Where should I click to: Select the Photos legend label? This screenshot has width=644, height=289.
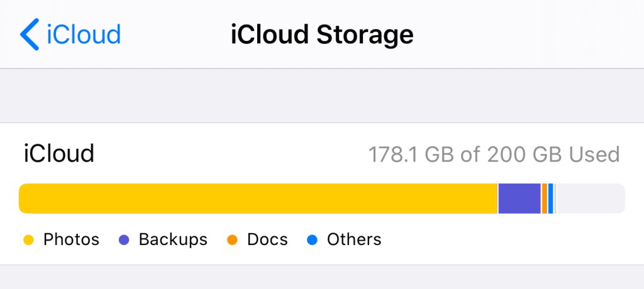[x=71, y=239]
